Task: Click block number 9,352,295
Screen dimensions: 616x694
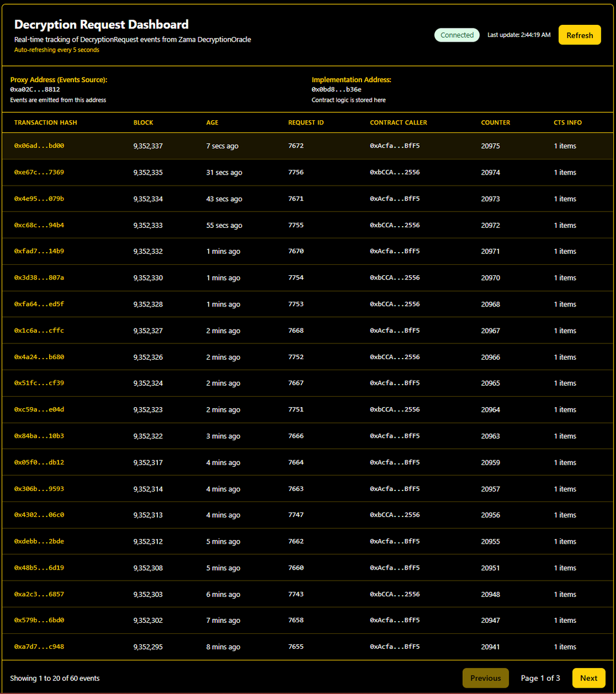Action: [148, 647]
